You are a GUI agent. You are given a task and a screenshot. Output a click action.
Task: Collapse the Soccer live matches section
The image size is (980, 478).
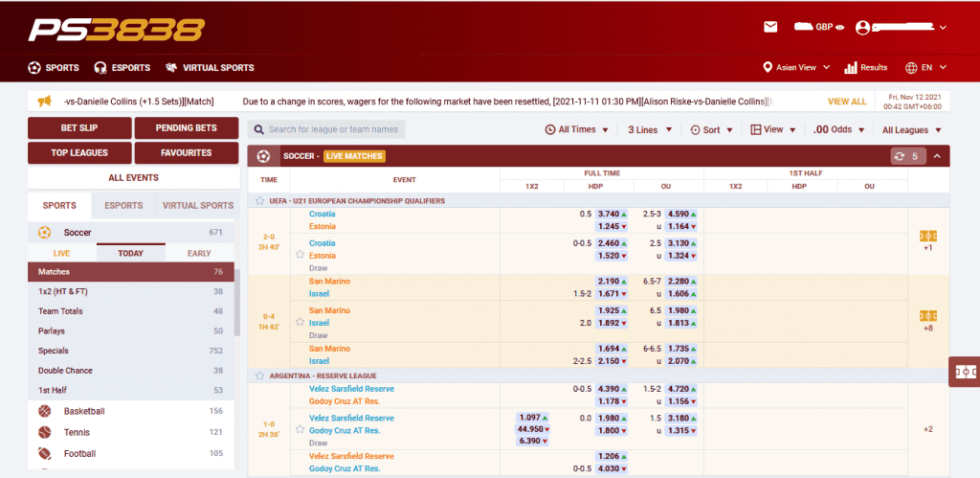(937, 156)
